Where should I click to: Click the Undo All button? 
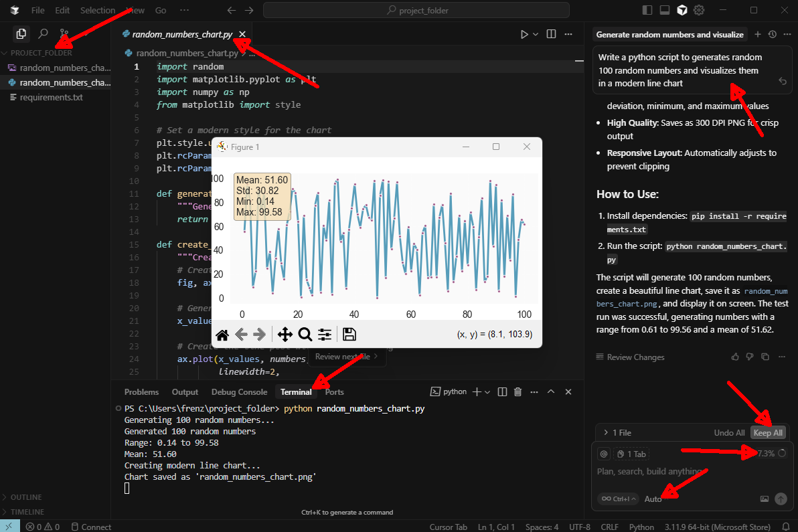(729, 433)
